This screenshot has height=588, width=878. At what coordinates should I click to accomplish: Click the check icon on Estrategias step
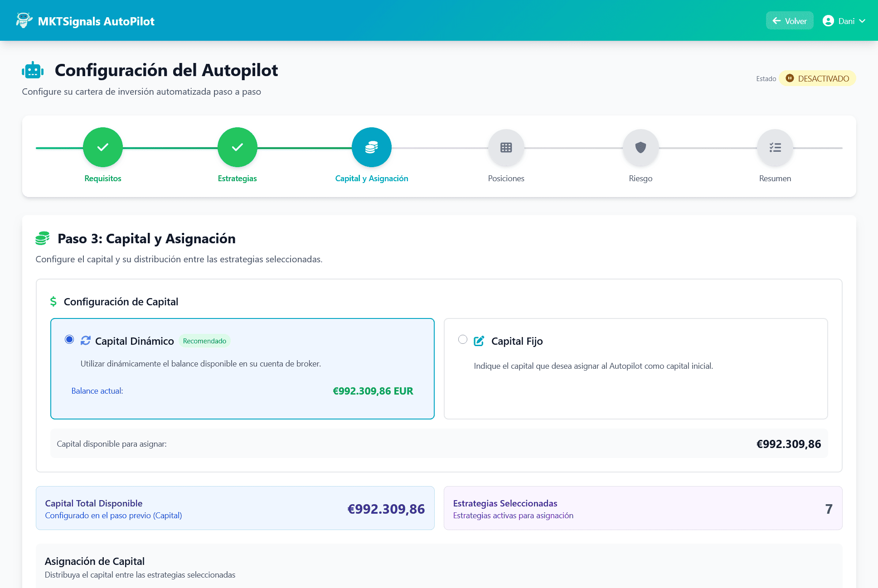point(237,147)
